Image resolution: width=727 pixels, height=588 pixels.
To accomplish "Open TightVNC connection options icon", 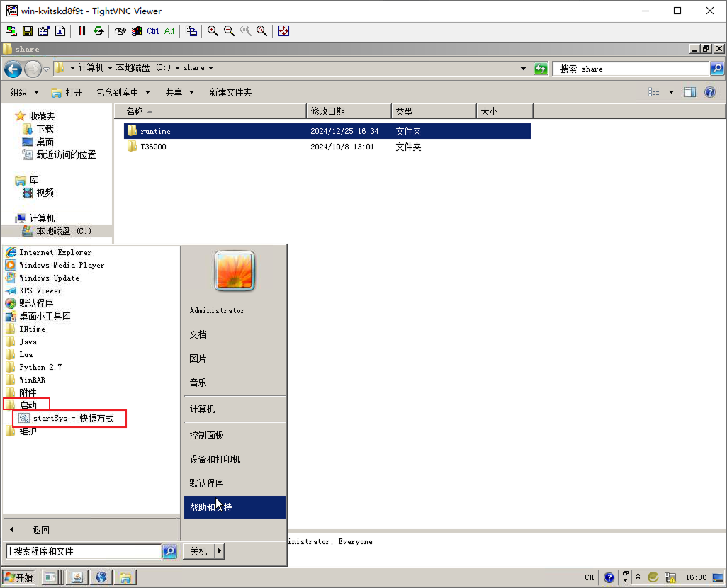I will point(44,31).
